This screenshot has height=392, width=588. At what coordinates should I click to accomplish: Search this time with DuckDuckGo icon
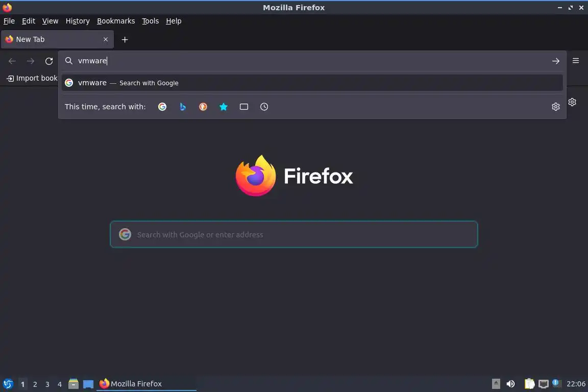(x=203, y=107)
